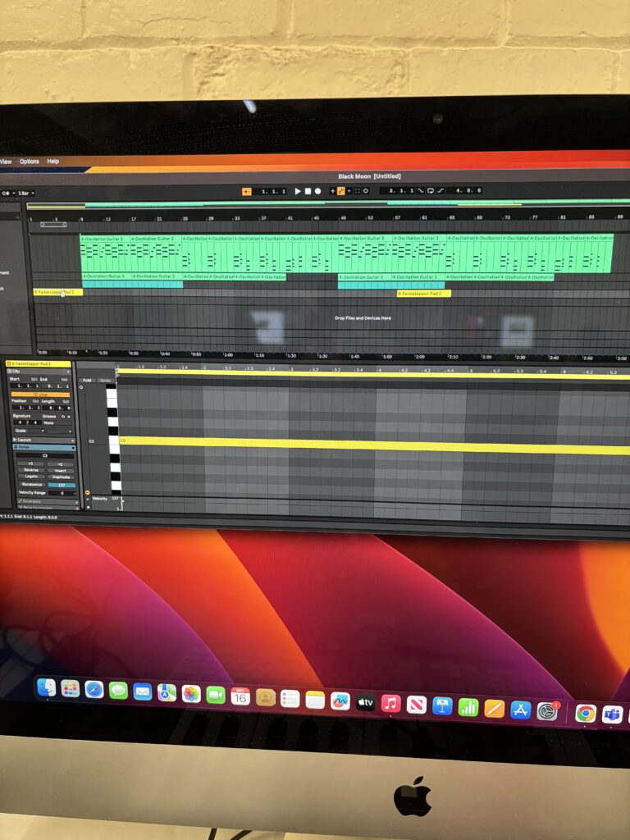
Task: Toggle MIDI arrangement overdub plus button
Action: (x=333, y=190)
